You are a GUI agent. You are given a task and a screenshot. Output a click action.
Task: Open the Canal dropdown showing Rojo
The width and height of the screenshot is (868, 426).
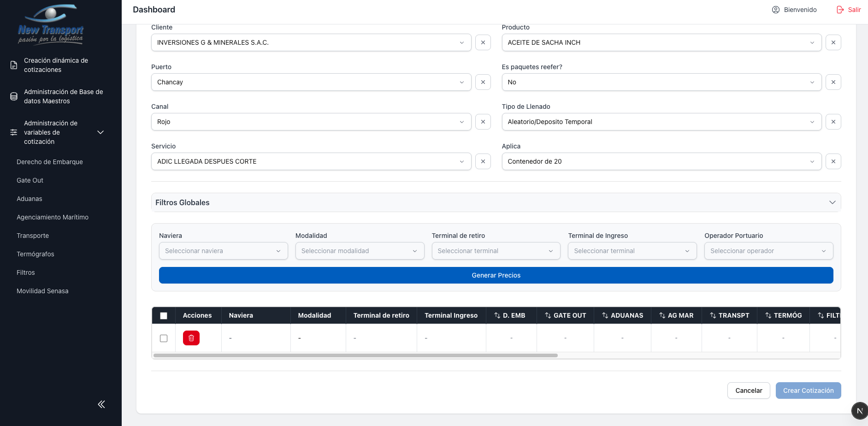(x=311, y=122)
